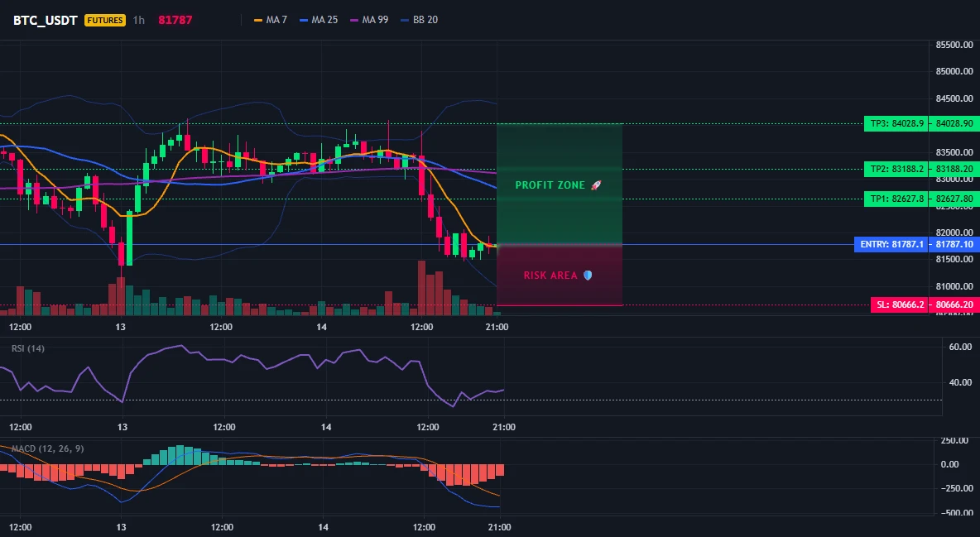Click the rocket icon in the profit zone
980x537 pixels.
coord(596,185)
